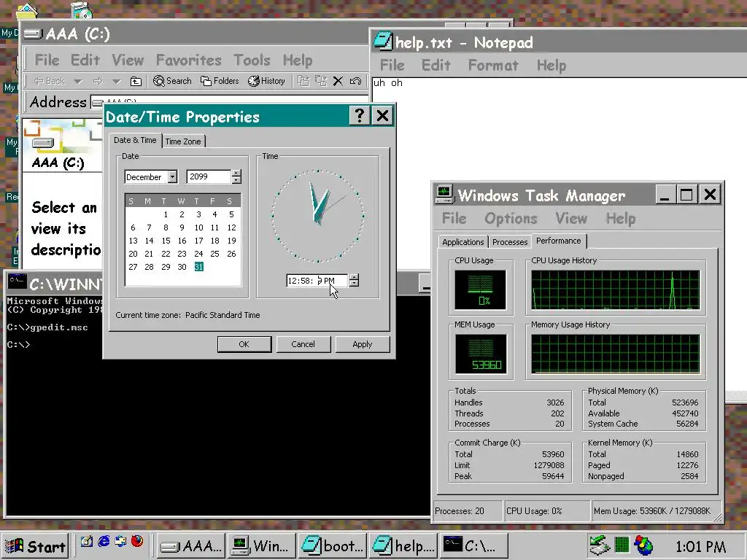Click the gpedit.msc line in command prompt
Viewport: 747px width, 560px height.
[47, 327]
